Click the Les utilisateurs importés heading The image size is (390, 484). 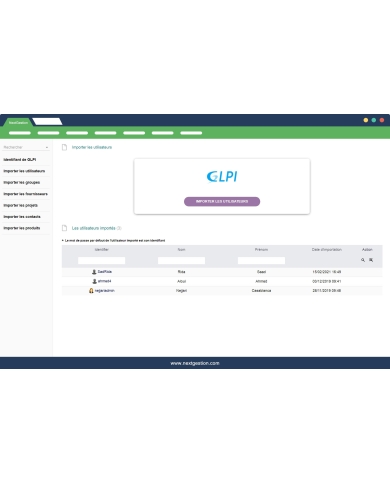(x=94, y=228)
